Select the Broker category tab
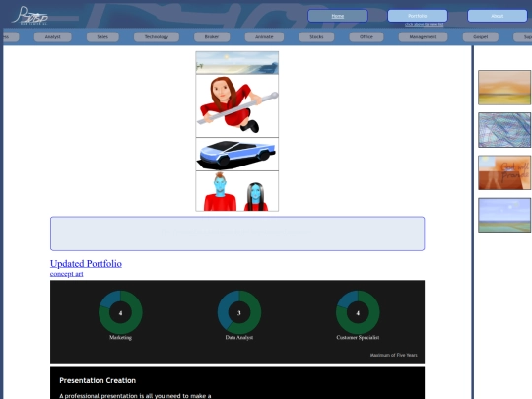Viewport: 532px width, 399px height. [212, 37]
